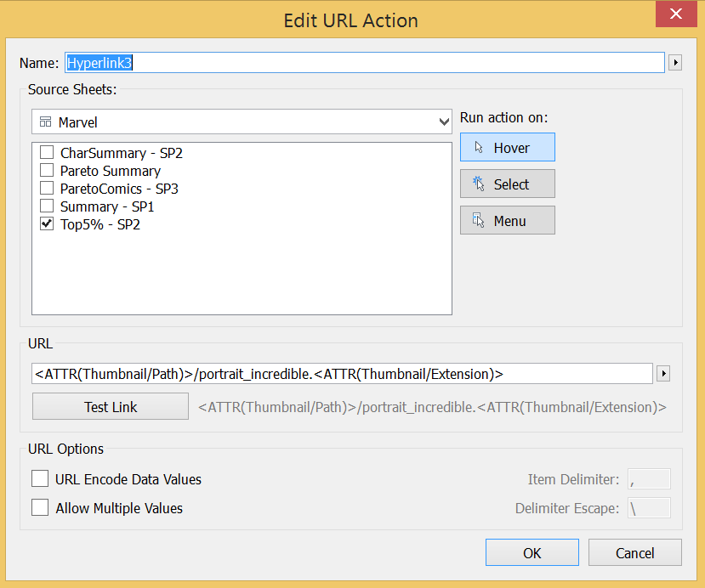Open the insert-field arrow beside URL box
Viewport: 705px width, 588px height.
click(x=663, y=373)
